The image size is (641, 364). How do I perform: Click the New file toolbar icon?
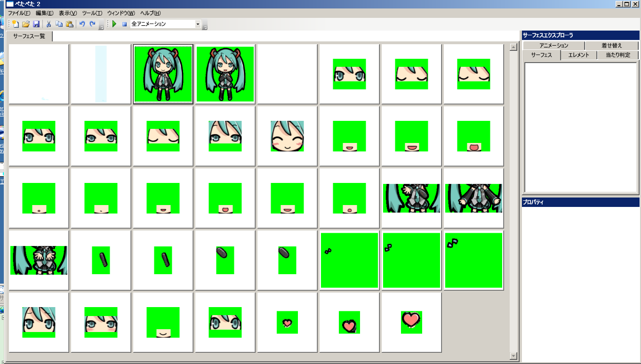pyautogui.click(x=15, y=24)
